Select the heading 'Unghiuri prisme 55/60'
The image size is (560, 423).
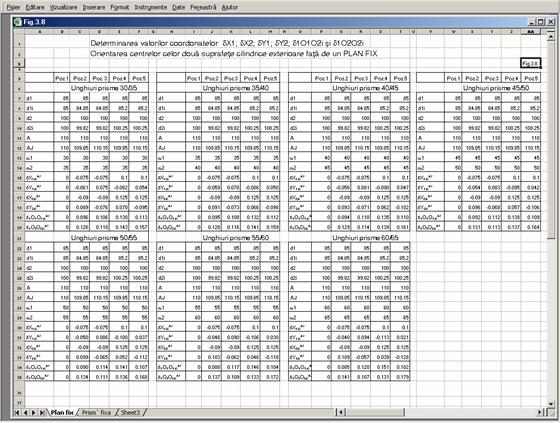(236, 238)
